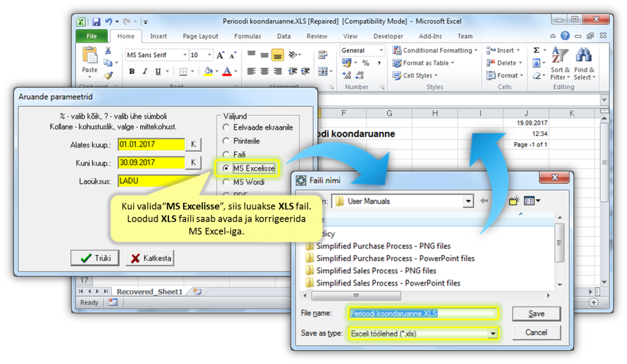Click the Trüki button
Screen dimensions: 627x364
(x=95, y=258)
